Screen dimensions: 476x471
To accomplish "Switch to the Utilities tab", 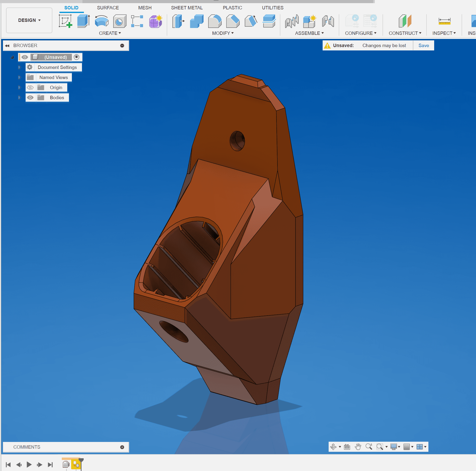I will pyautogui.click(x=273, y=8).
